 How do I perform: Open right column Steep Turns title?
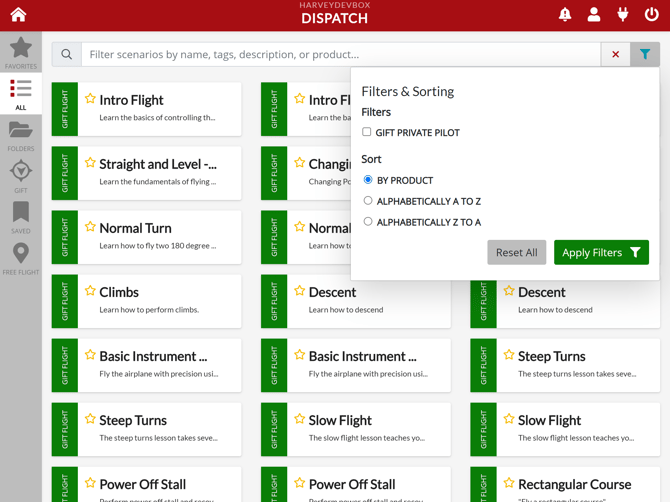click(x=552, y=356)
